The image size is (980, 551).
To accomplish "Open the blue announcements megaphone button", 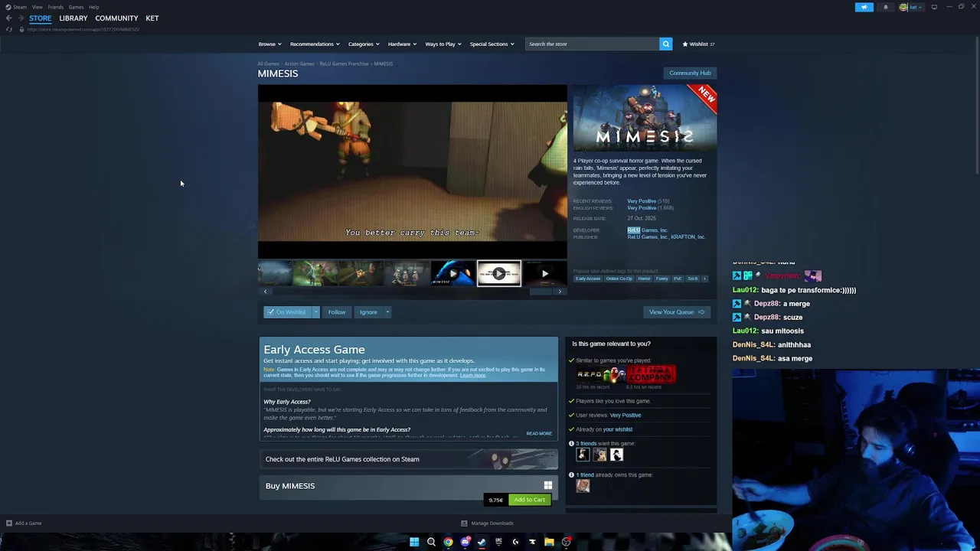I will pos(864,7).
